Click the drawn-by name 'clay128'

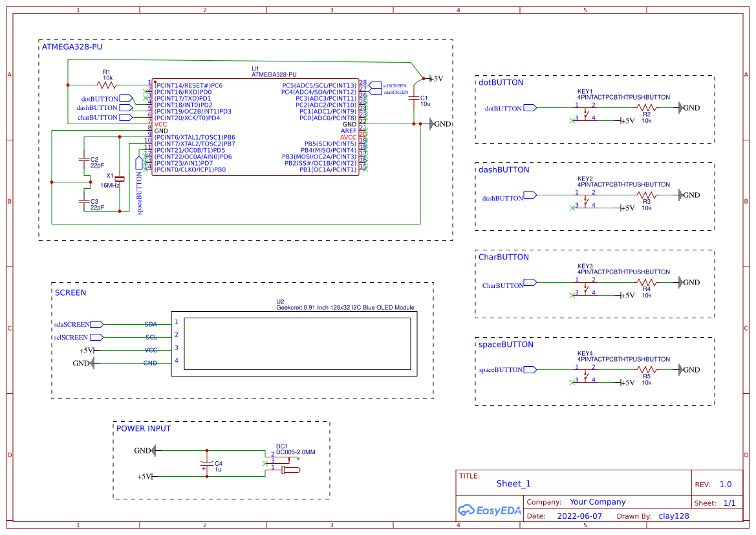pyautogui.click(x=674, y=516)
